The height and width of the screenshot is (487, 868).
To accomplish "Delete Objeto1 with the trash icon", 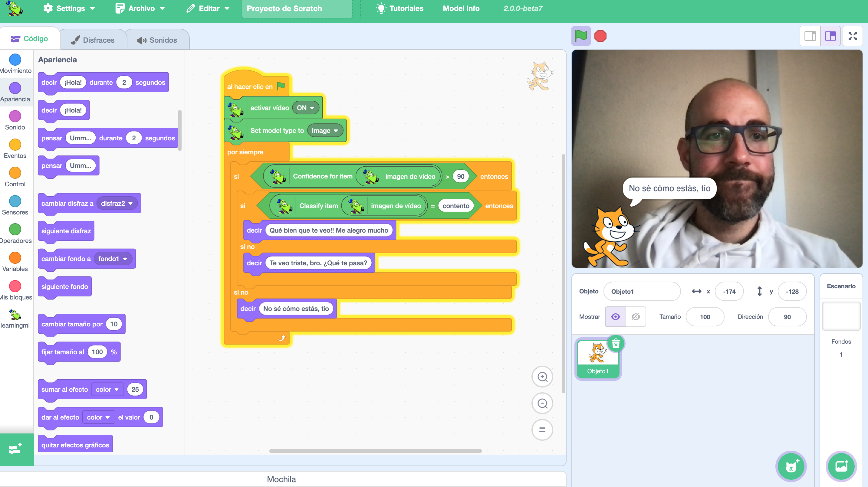I will 616,344.
